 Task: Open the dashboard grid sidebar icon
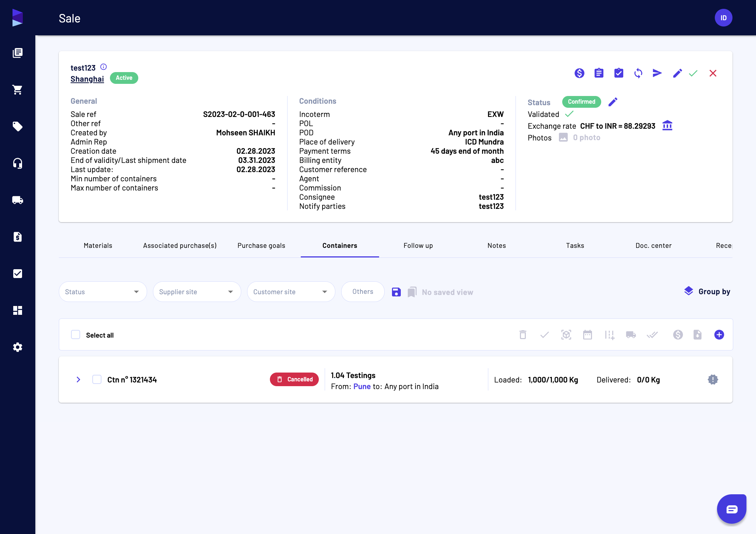pos(17,310)
